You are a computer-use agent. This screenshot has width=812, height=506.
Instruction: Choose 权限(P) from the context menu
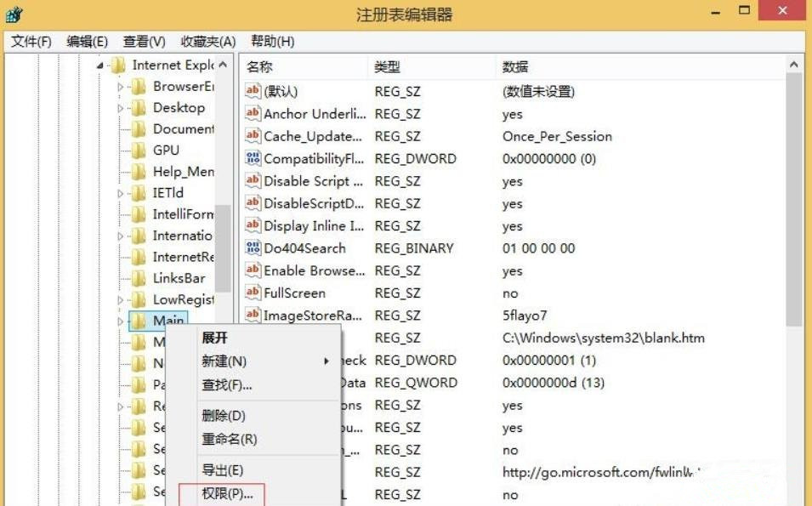click(x=226, y=493)
